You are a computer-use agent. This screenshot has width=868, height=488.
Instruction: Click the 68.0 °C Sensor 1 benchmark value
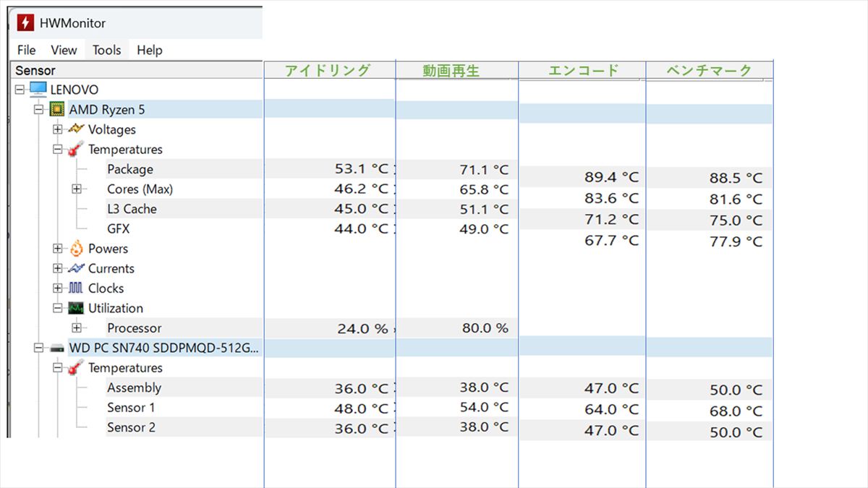736,411
